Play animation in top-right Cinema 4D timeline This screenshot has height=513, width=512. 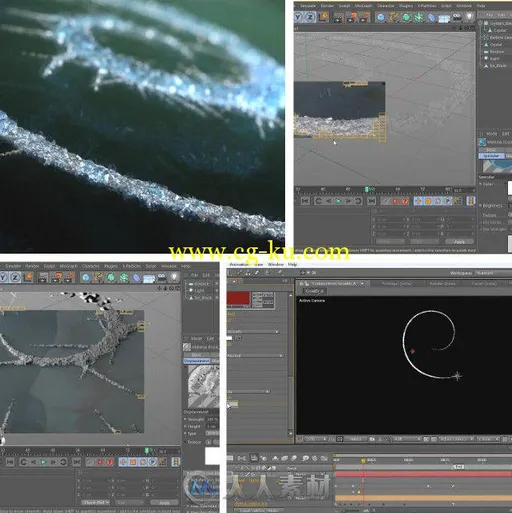click(338, 201)
